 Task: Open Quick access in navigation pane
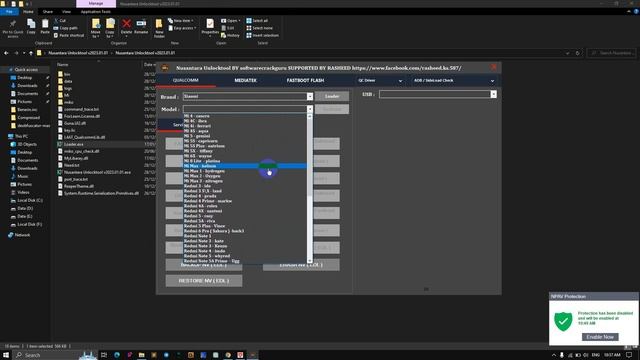click(x=26, y=70)
